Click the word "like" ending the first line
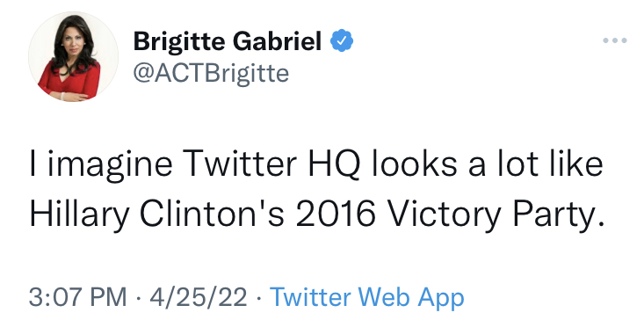The height and width of the screenshot is (320, 644). coord(571,163)
